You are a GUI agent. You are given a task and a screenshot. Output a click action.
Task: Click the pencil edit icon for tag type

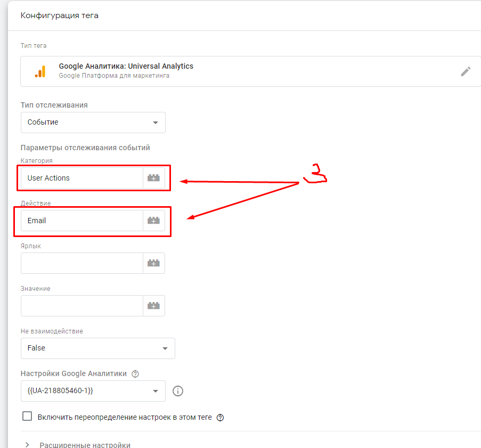pyautogui.click(x=466, y=71)
